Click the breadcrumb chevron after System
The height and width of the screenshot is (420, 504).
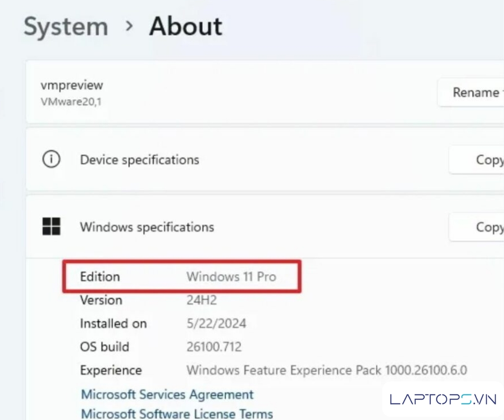pos(129,26)
